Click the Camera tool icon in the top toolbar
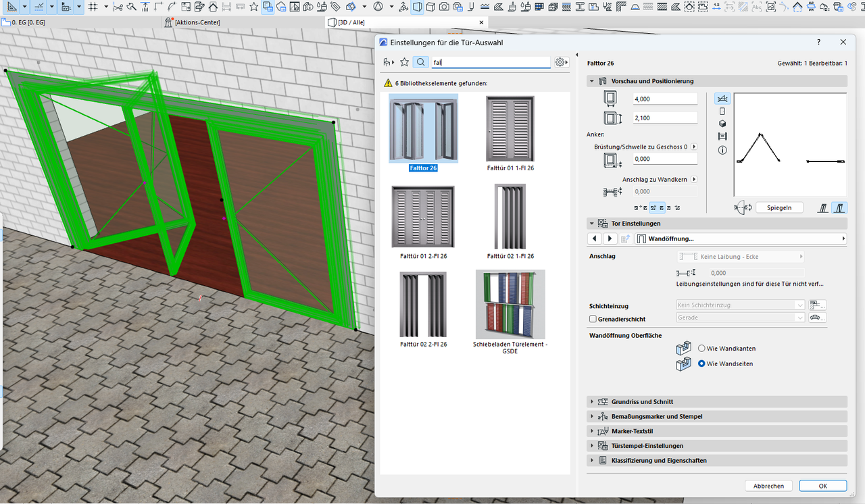 (443, 7)
